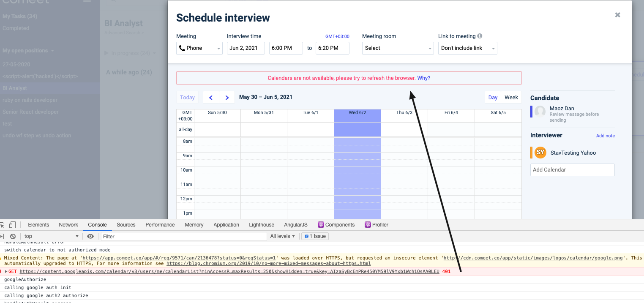Click the end time field 6:20 PM

[x=333, y=48]
